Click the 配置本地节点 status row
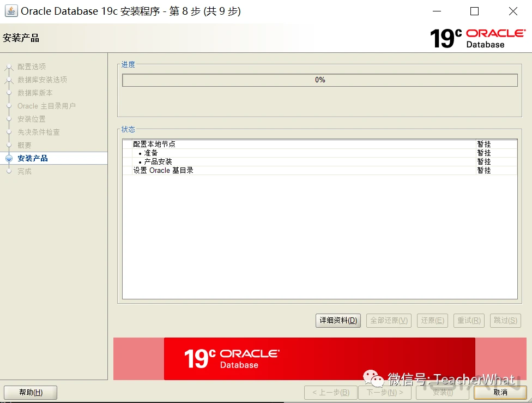Image resolution: width=532 pixels, height=403 pixels. tap(320, 144)
